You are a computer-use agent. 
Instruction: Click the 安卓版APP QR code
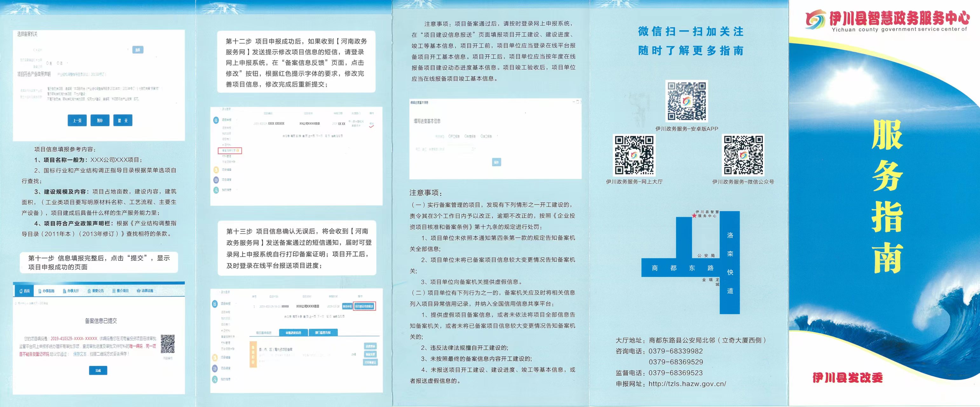pos(686,101)
